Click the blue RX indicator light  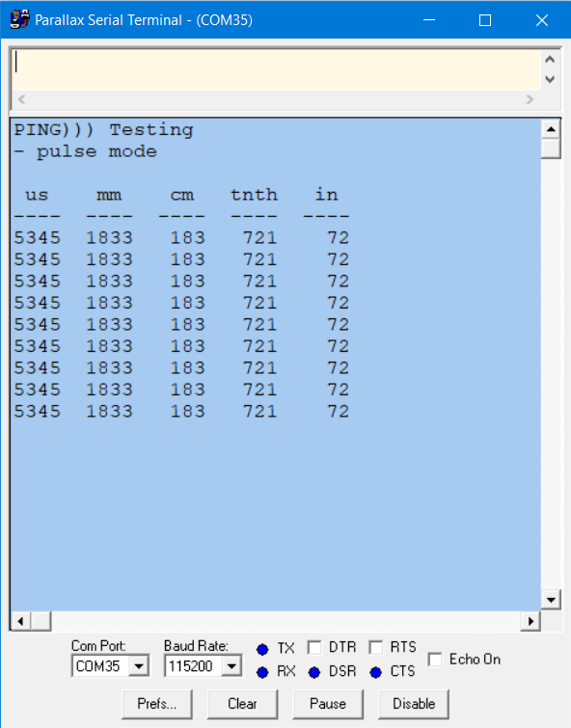tap(262, 672)
